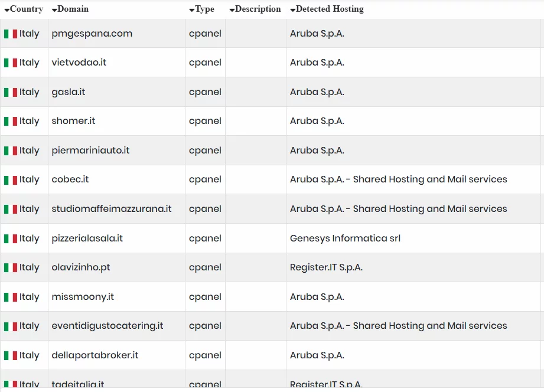Click the Italy flag beside olavizinho.pt
This screenshot has width=544, height=392.
(x=11, y=267)
